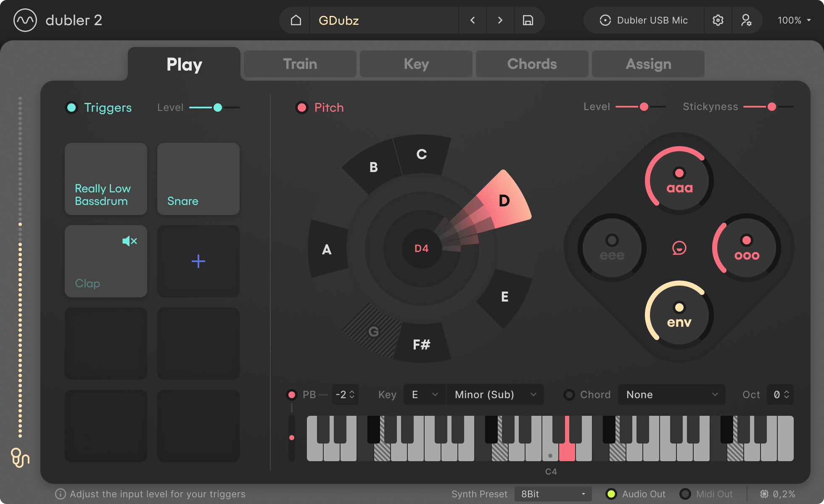This screenshot has width=824, height=504.
Task: Expand the Synth Preset 8Bit dropdown
Action: coord(553,494)
